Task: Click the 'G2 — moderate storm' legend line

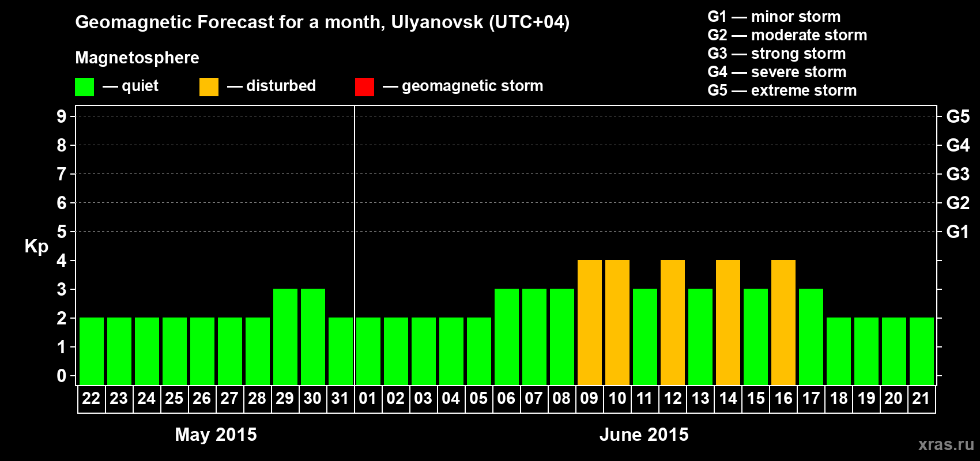Action: click(x=787, y=35)
